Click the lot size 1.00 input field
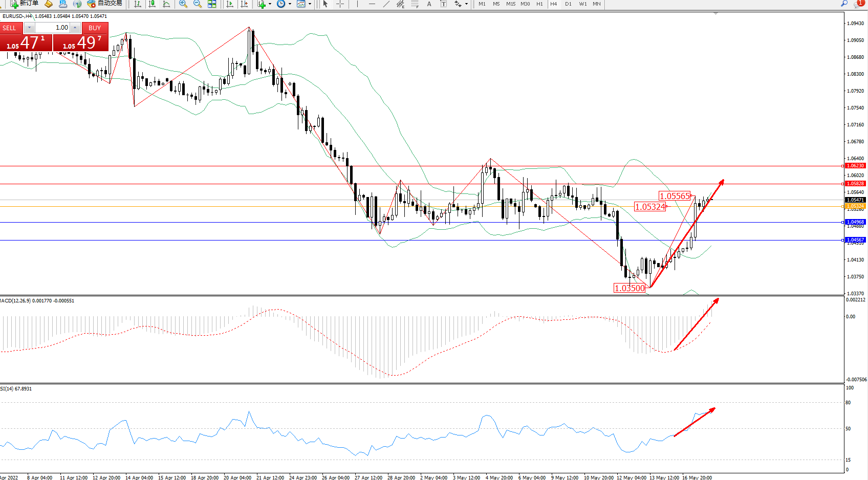The width and height of the screenshot is (868, 480). tap(53, 28)
